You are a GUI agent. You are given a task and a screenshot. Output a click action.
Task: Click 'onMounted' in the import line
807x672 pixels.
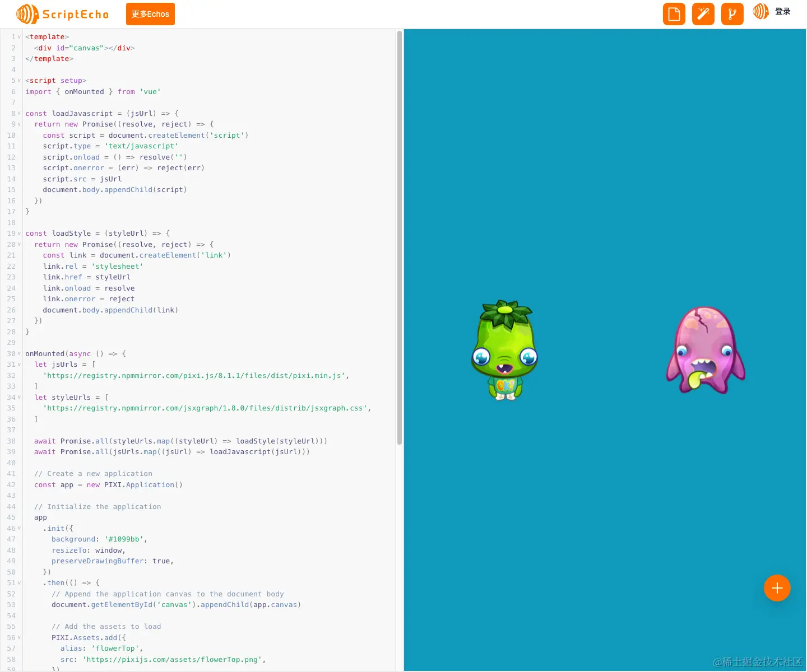84,92
